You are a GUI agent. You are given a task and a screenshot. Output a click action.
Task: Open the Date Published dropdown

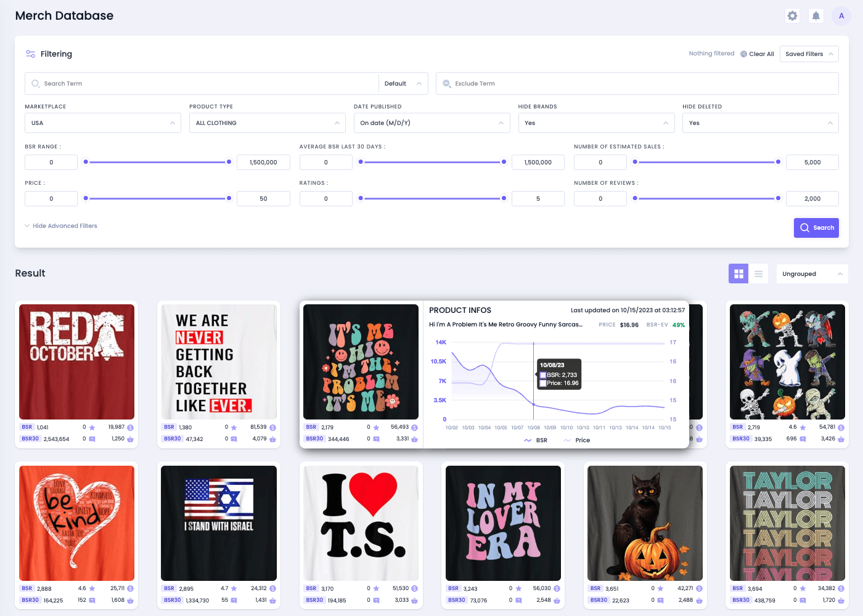tap(431, 123)
